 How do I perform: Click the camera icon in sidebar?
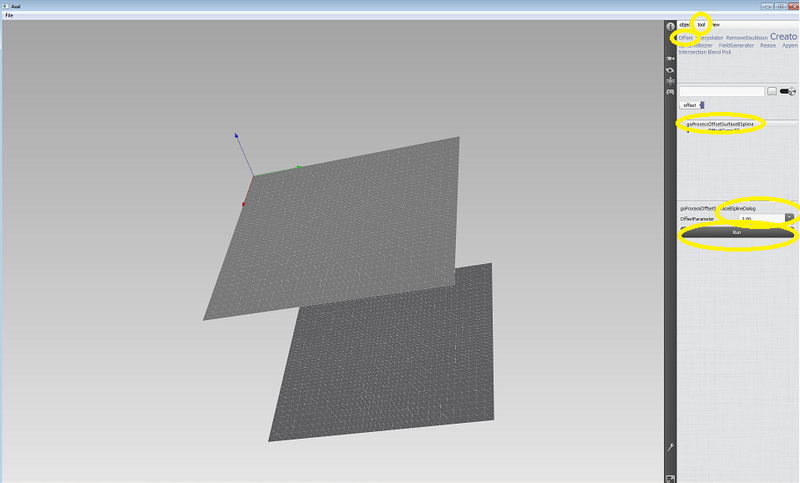[x=670, y=58]
